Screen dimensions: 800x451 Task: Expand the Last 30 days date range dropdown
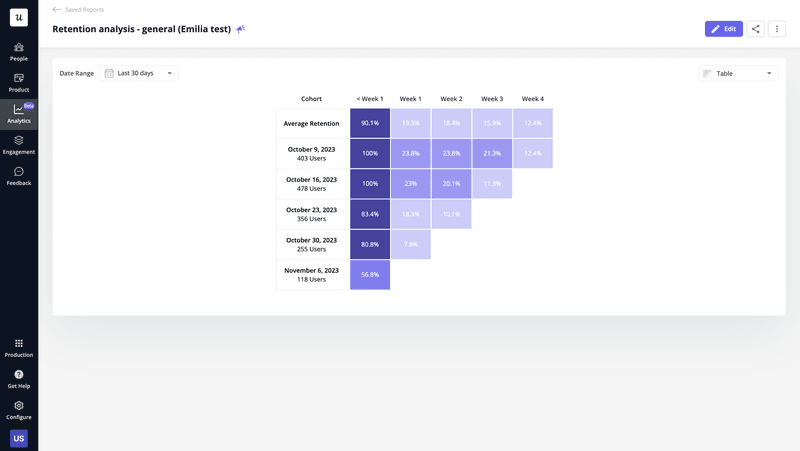tap(139, 73)
